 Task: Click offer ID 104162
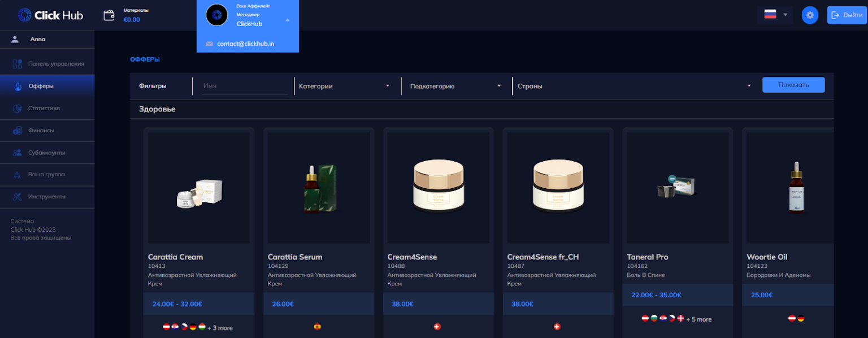[x=637, y=266]
